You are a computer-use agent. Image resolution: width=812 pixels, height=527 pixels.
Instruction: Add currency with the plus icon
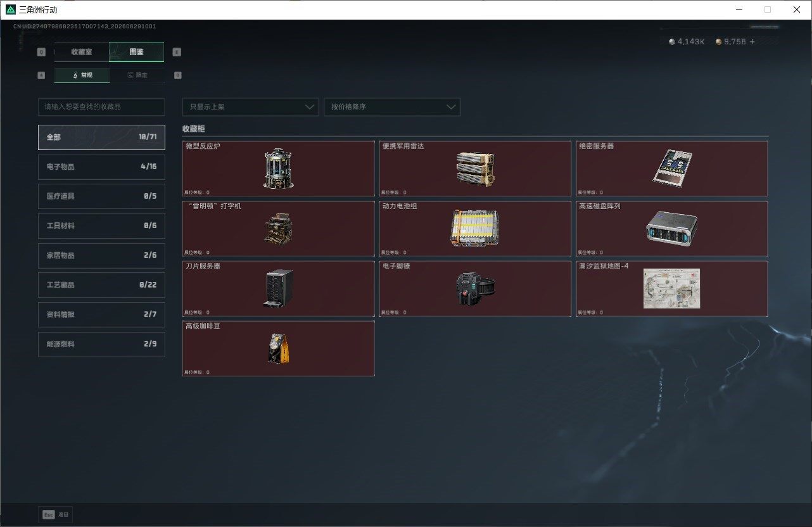pos(752,42)
